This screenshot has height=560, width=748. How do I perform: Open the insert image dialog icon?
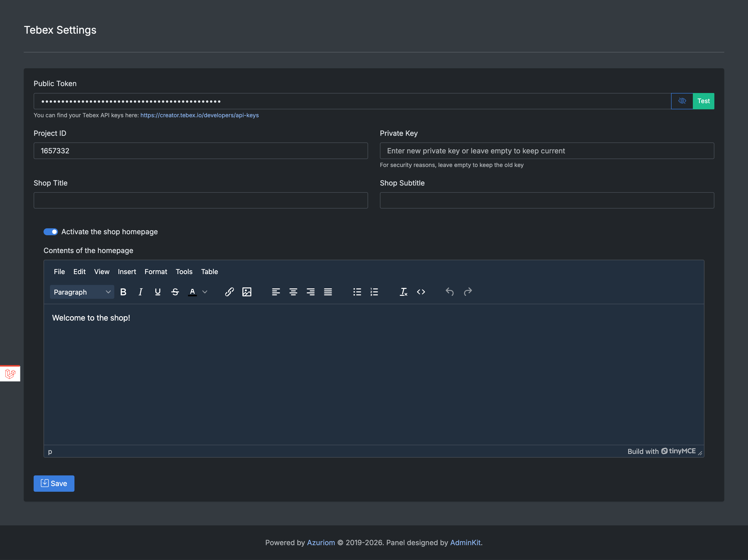[x=247, y=292]
